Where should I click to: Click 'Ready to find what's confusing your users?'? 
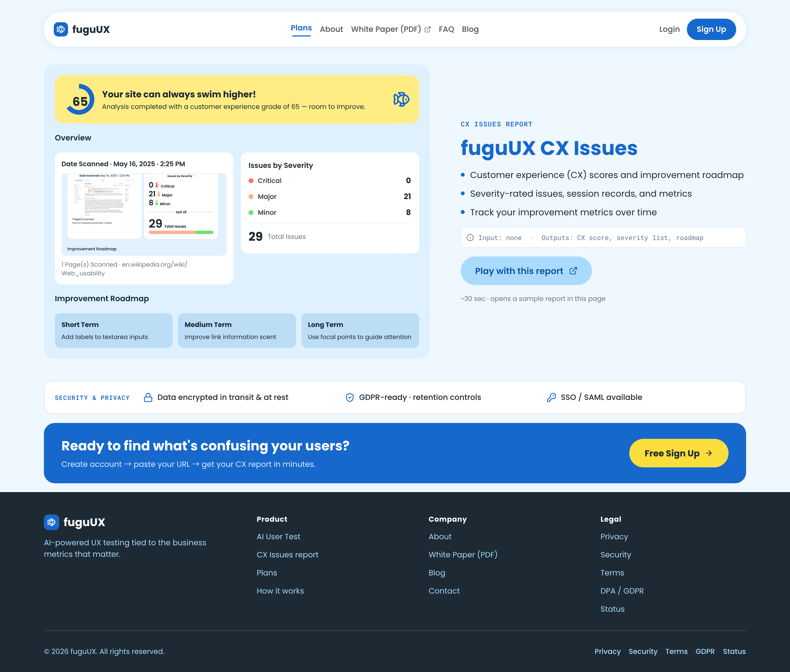click(x=205, y=446)
